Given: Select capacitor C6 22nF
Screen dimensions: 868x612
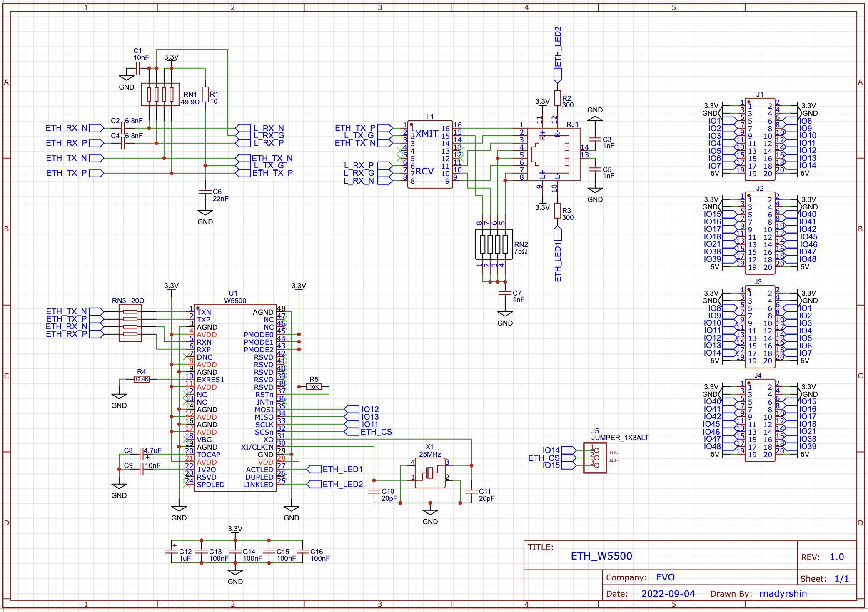Looking at the screenshot, I should click(x=205, y=192).
